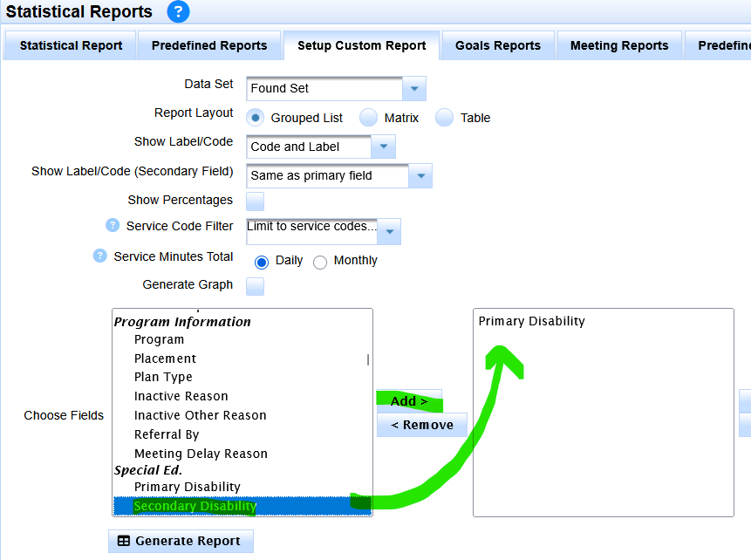Click the Code and Label field

click(309, 147)
